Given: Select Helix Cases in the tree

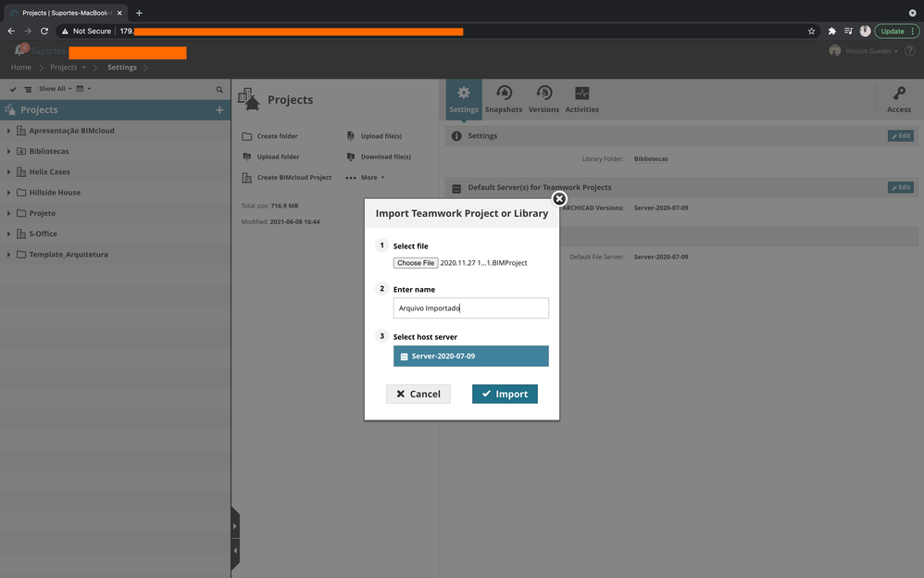Looking at the screenshot, I should pos(49,172).
